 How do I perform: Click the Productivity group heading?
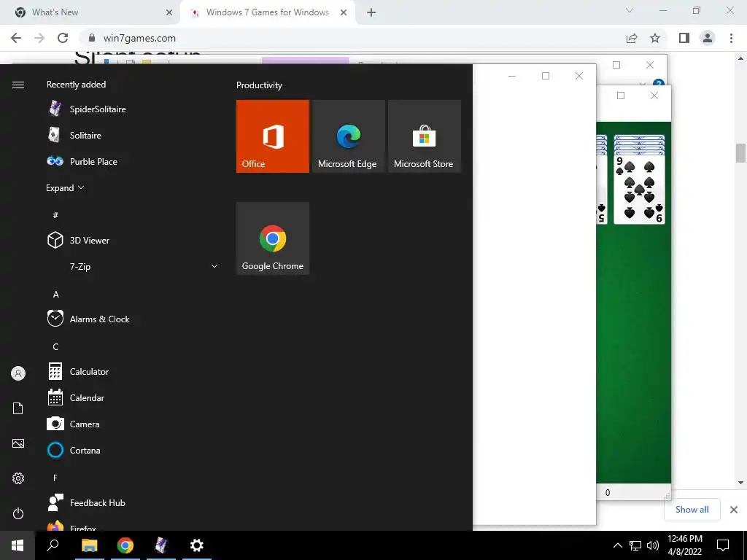259,85
